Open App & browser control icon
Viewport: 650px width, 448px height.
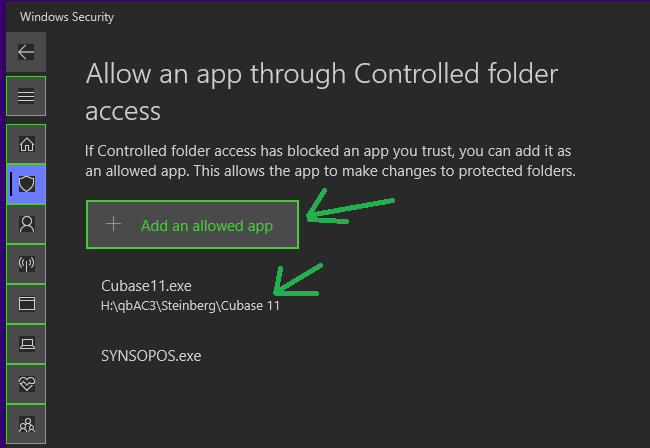pos(26,304)
